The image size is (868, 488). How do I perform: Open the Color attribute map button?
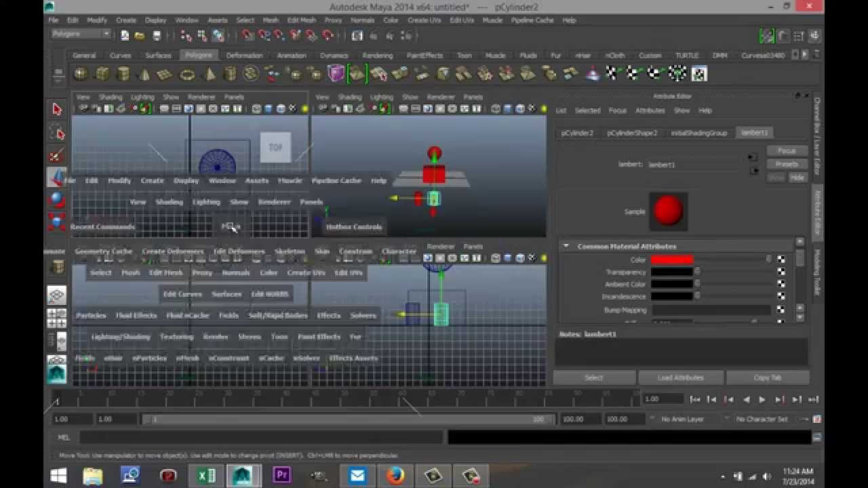(x=781, y=259)
